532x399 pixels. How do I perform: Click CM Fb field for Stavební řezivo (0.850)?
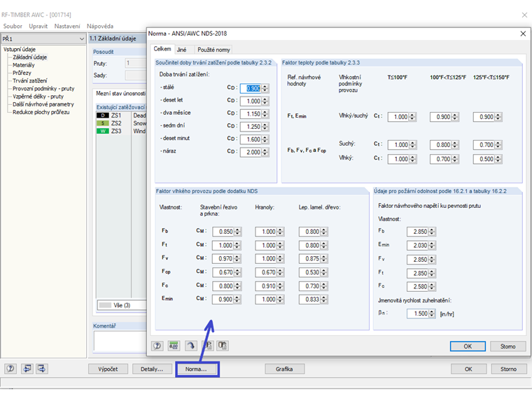(223, 232)
